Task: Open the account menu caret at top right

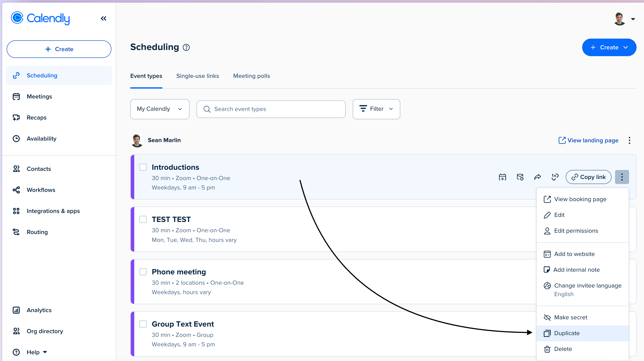Action: click(x=633, y=19)
